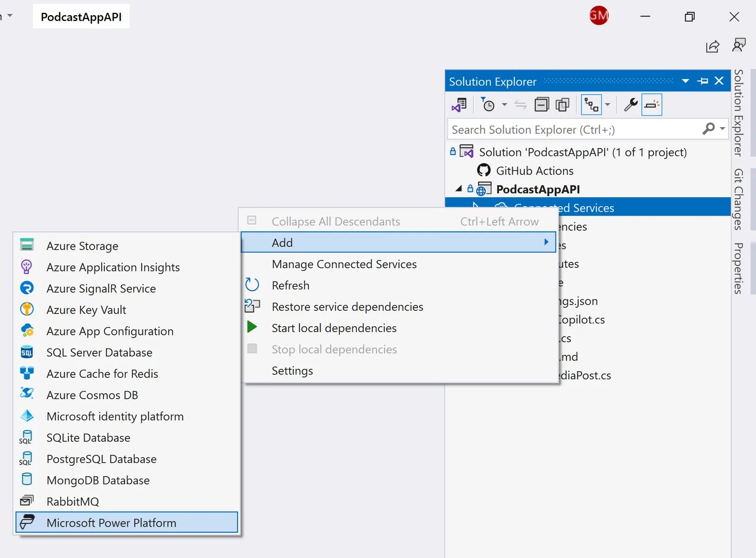Choose Azure Application Insights option
This screenshot has width=756, height=558.
(127, 267)
